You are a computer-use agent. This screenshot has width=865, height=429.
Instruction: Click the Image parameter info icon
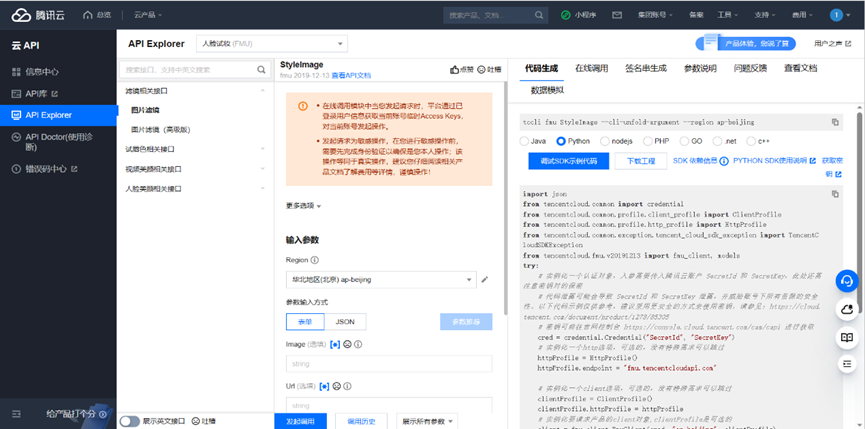pos(358,344)
